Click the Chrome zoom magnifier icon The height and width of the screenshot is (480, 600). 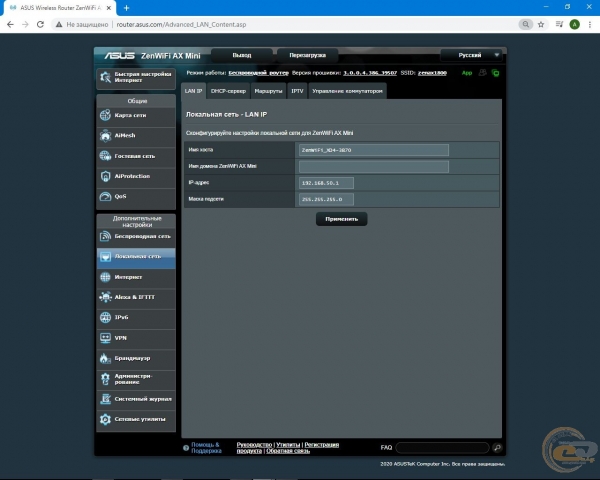(x=526, y=24)
